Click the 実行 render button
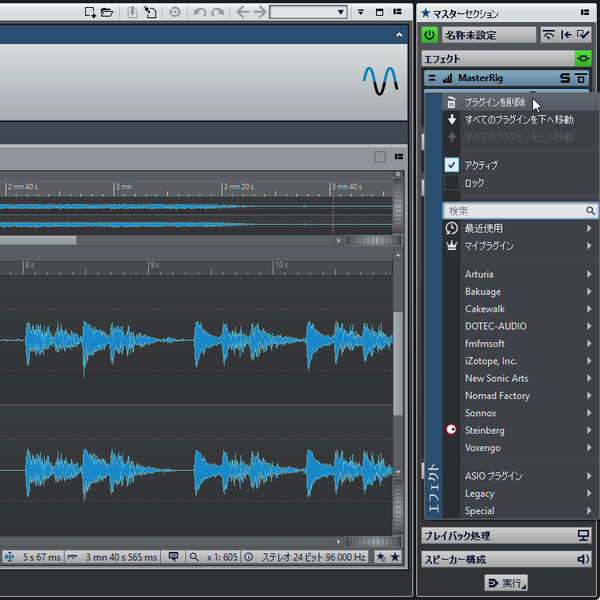Image resolution: width=600 pixels, height=600 pixels. pos(506,583)
